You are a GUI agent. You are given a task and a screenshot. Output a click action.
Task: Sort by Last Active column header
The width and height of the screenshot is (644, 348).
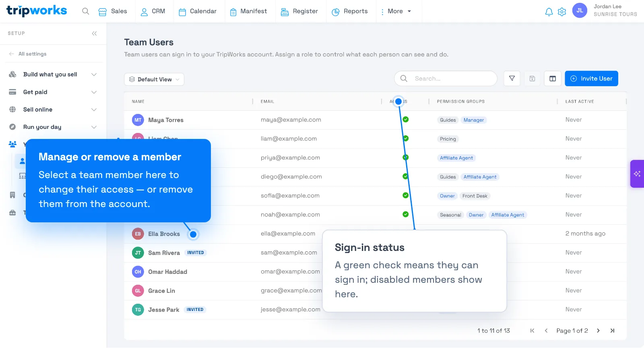[580, 101]
